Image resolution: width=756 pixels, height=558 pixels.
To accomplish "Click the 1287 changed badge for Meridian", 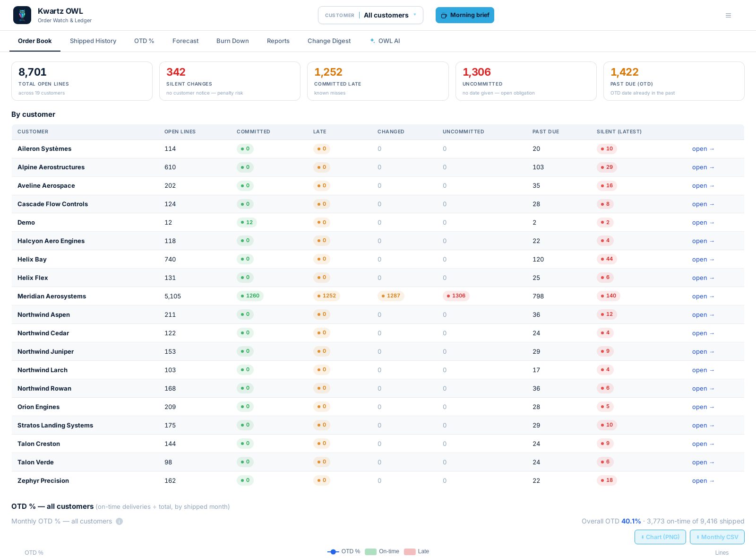I will 391,296.
